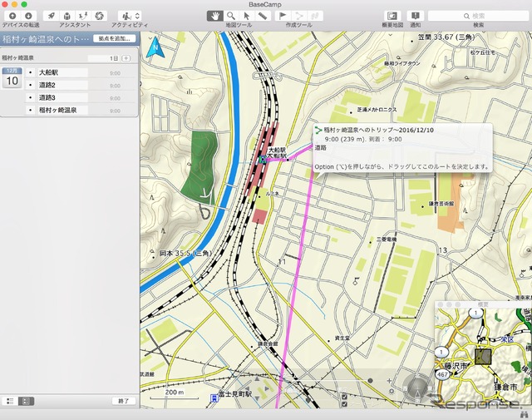532x420 pixels.
Task: Click the 12月 10 calendar date icon
Action: coord(12,77)
